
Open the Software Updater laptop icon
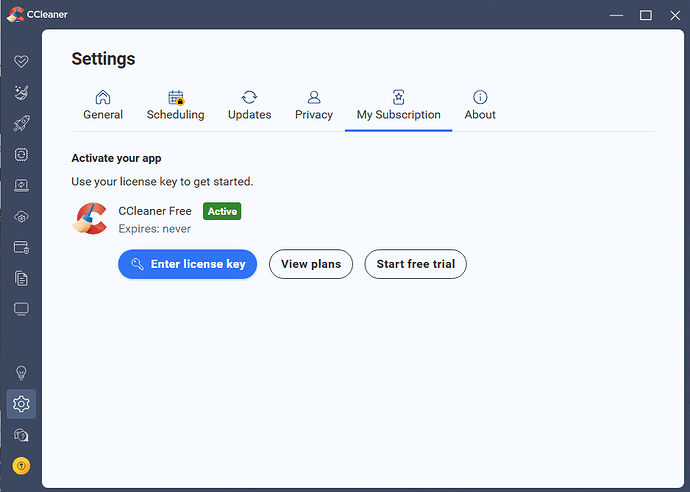(x=21, y=185)
